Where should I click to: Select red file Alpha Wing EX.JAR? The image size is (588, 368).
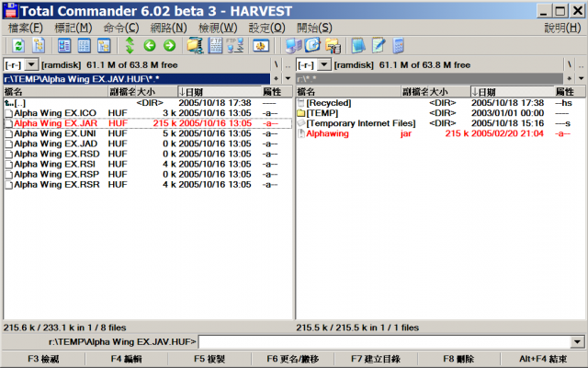click(148, 123)
